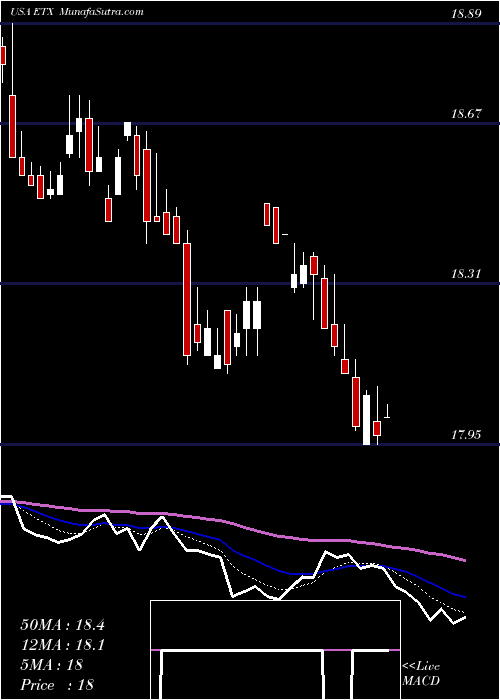Click the USA ETX MunafaSutra.com title
This screenshot has height=700, width=500.
[77, 12]
